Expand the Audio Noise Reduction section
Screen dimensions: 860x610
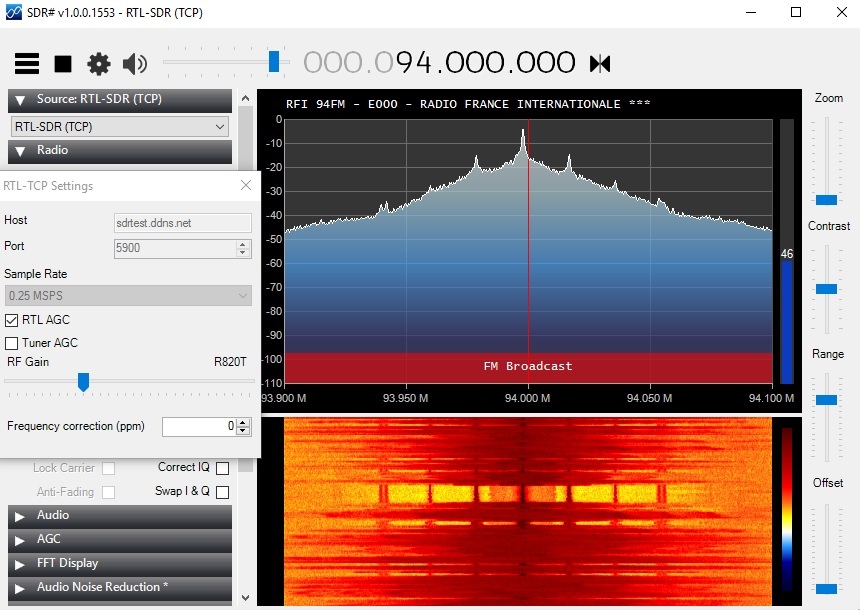(x=120, y=588)
